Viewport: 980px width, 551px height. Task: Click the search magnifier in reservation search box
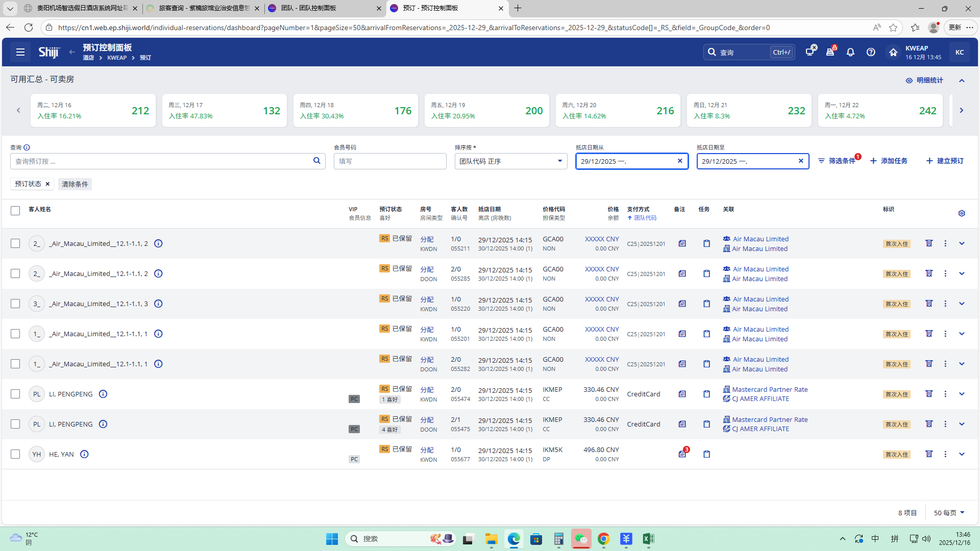pos(316,161)
